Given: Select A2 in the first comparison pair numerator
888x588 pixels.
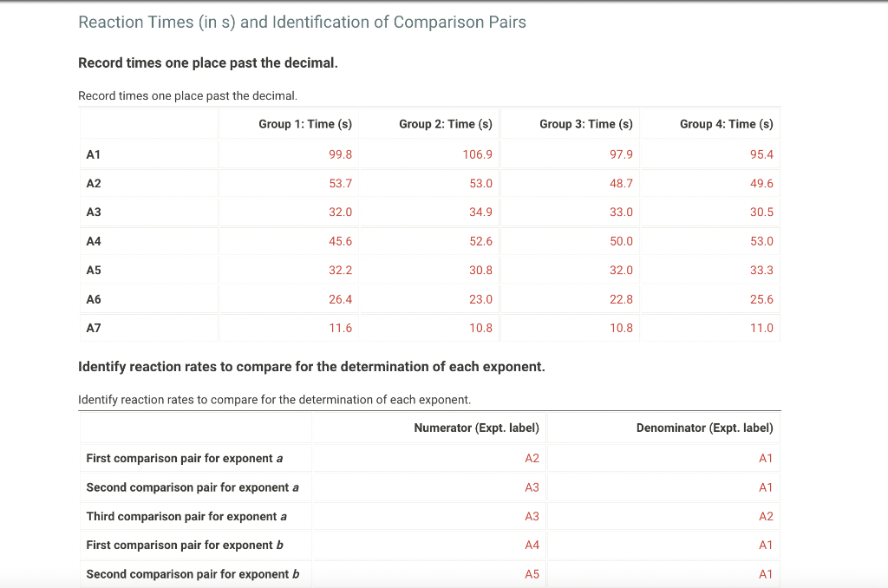Looking at the screenshot, I should [x=530, y=458].
